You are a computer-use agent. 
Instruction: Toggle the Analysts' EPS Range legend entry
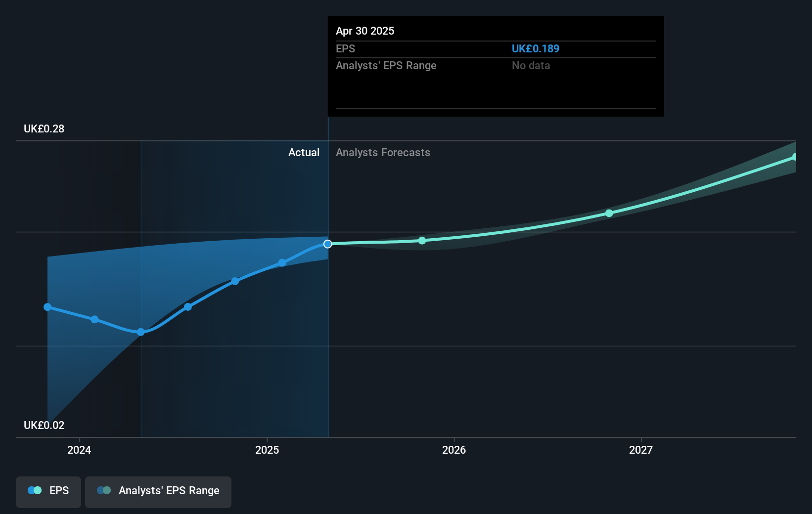click(x=158, y=491)
